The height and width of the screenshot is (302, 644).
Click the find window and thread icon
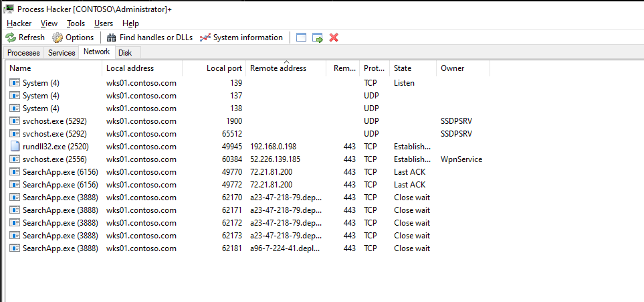click(318, 37)
